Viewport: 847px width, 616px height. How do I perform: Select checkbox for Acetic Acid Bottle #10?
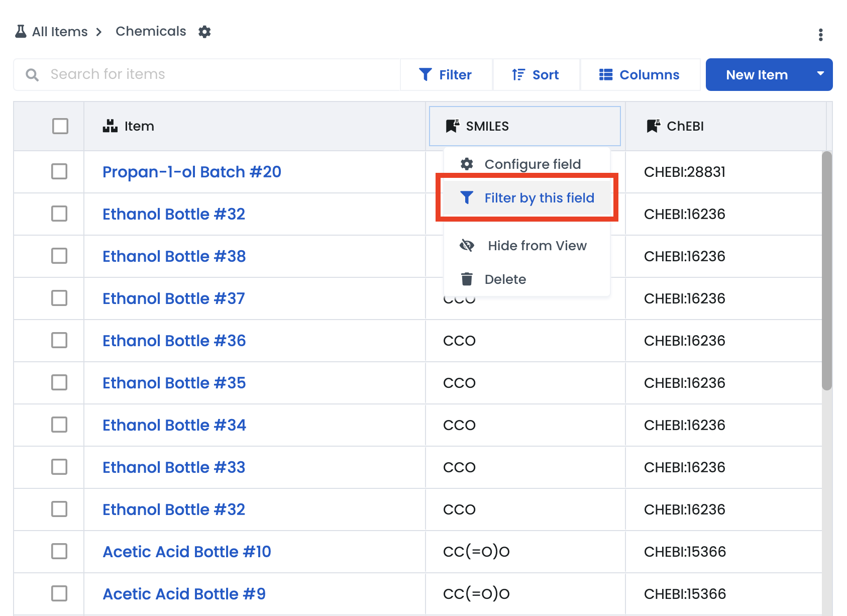coord(59,551)
